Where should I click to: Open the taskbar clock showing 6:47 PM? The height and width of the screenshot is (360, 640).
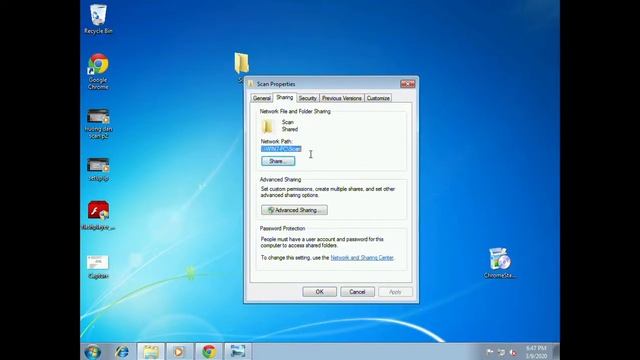coord(536,352)
